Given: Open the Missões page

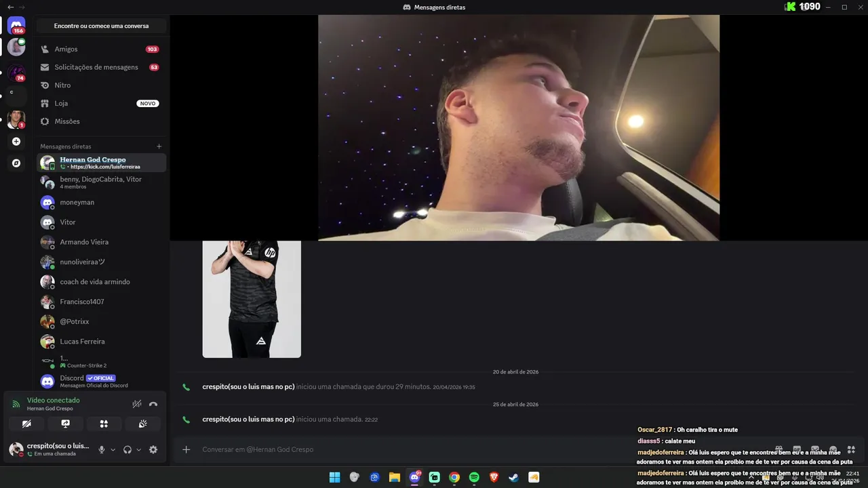Looking at the screenshot, I should 101,121.
